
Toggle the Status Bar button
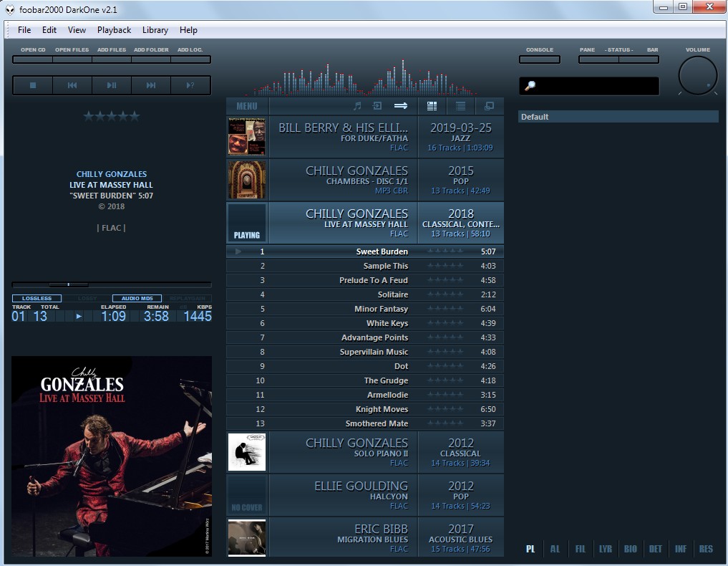coord(639,59)
